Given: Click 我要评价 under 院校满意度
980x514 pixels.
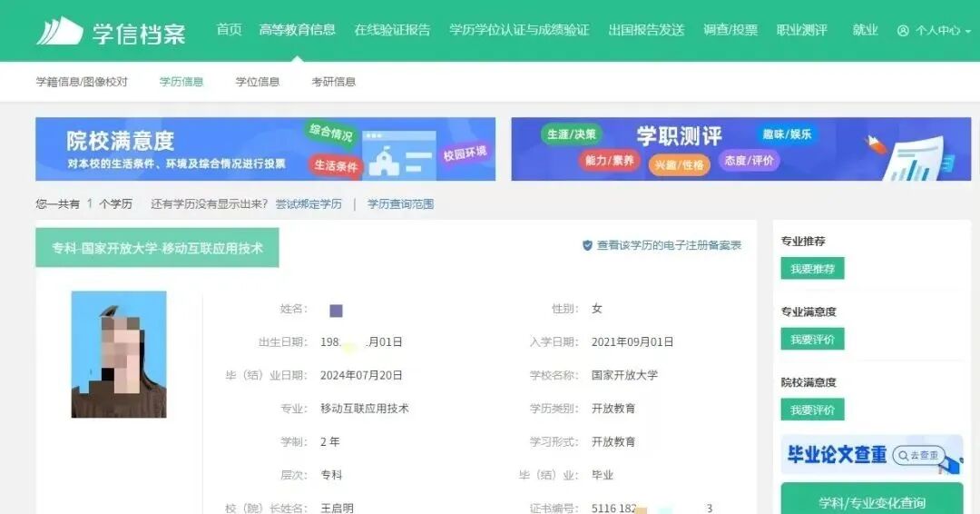Looking at the screenshot, I should pyautogui.click(x=812, y=410).
